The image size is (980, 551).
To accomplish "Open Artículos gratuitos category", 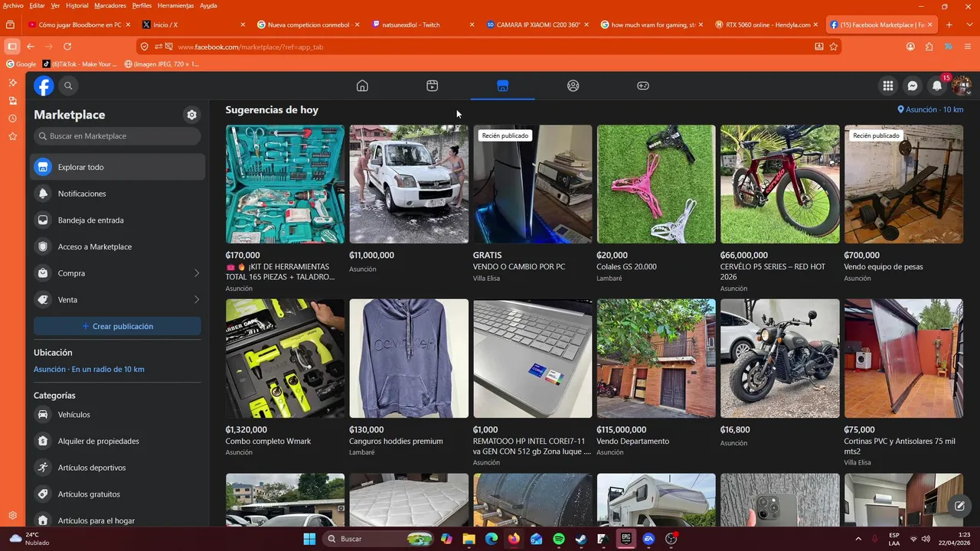I will (x=117, y=494).
